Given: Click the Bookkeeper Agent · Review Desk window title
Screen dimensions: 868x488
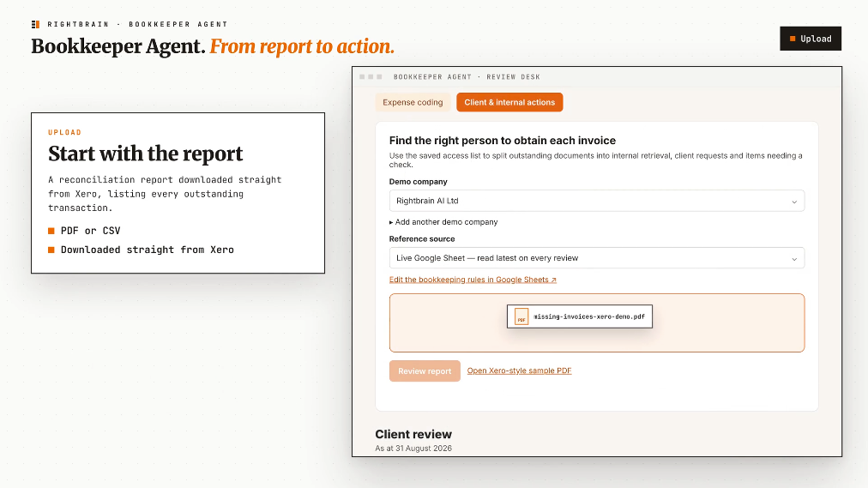Looking at the screenshot, I should click(467, 77).
